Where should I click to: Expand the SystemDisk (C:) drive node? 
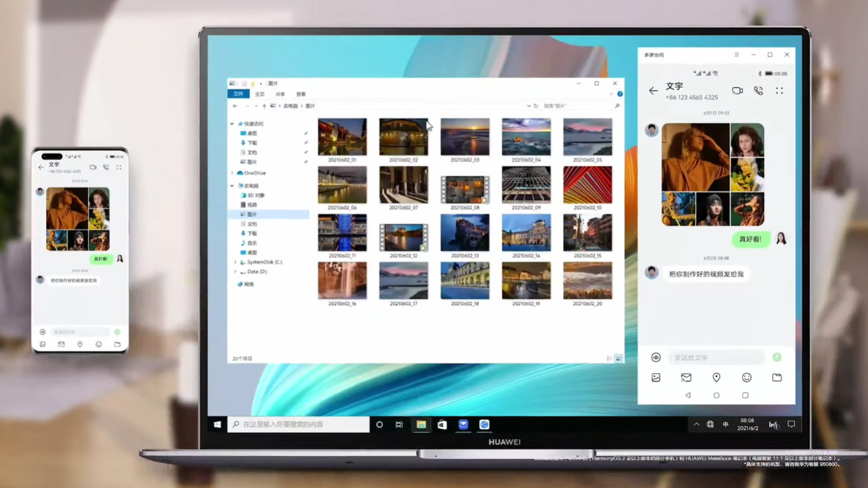(x=235, y=263)
